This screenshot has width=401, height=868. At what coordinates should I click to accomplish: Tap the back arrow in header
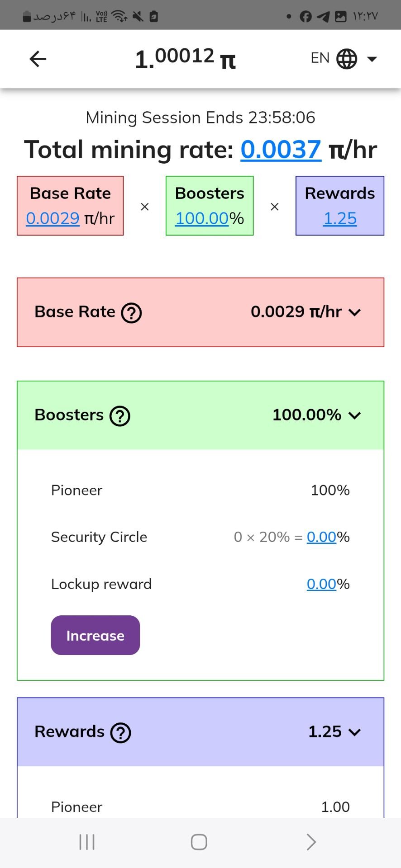click(38, 59)
